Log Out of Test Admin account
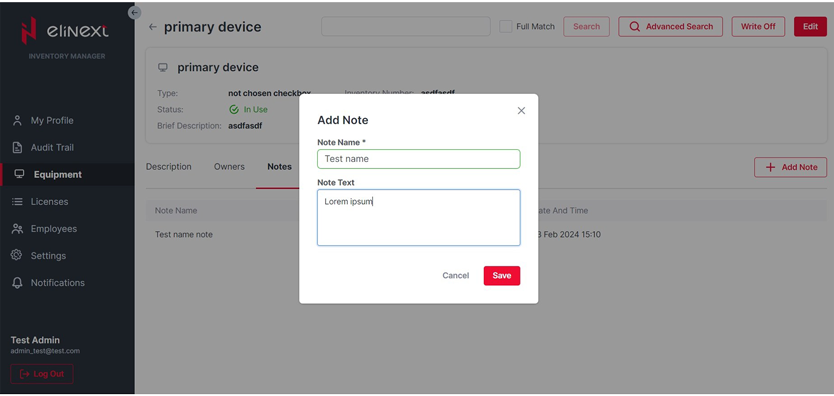The height and width of the screenshot is (396, 834). coord(42,374)
